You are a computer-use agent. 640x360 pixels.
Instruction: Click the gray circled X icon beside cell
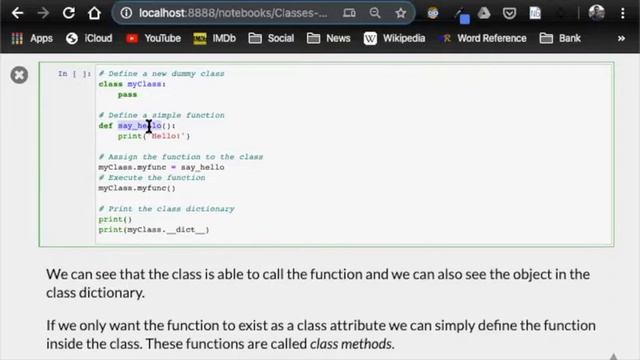click(x=19, y=75)
